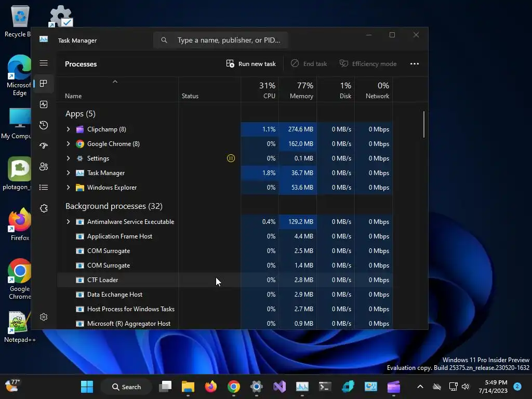Viewport: 532px width, 399px height.
Task: Click the suspended status icon on Settings row
Action: pyautogui.click(x=231, y=158)
